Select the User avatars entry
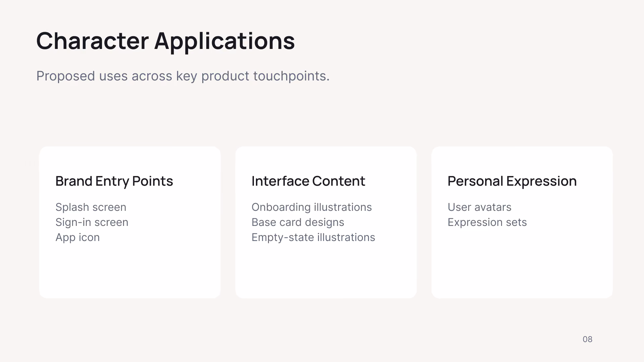 coord(479,207)
